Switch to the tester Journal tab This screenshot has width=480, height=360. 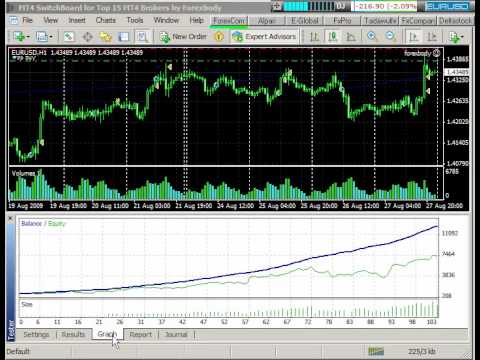(176, 334)
